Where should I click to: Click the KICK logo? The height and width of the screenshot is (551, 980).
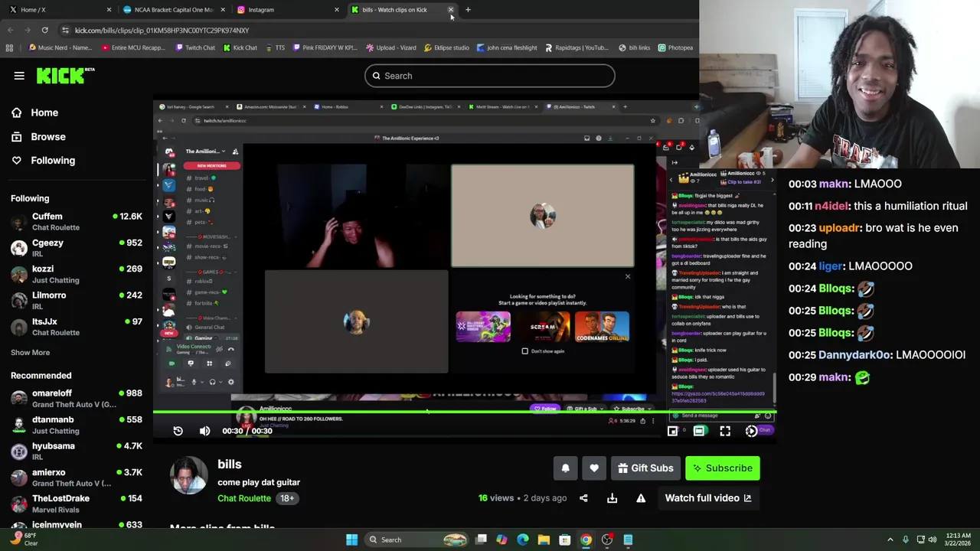[65, 75]
